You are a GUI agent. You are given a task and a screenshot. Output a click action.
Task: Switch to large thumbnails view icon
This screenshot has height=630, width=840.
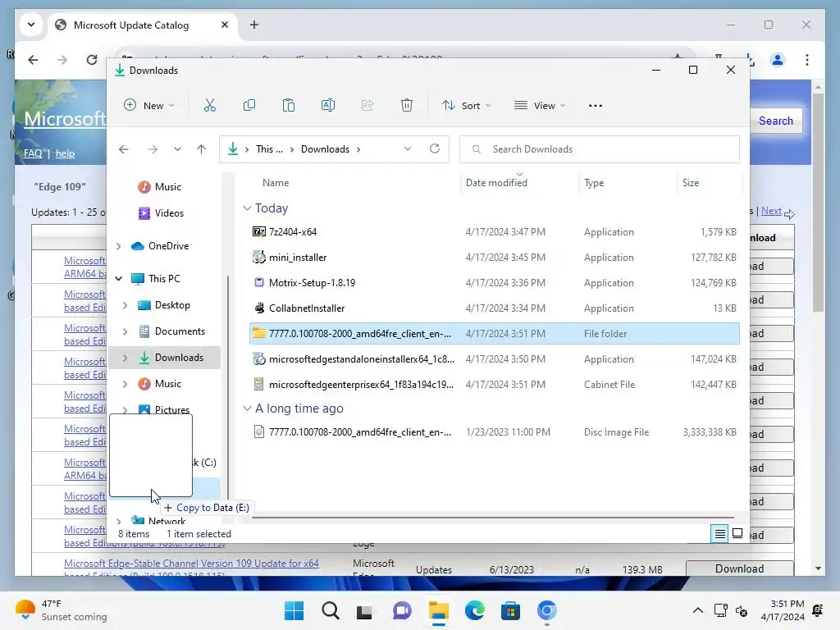[x=737, y=533]
